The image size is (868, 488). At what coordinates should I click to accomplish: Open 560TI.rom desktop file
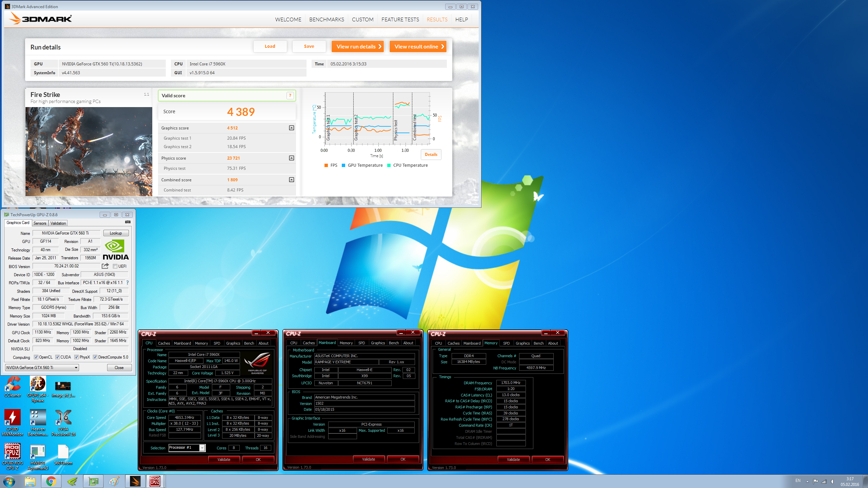[63, 455]
